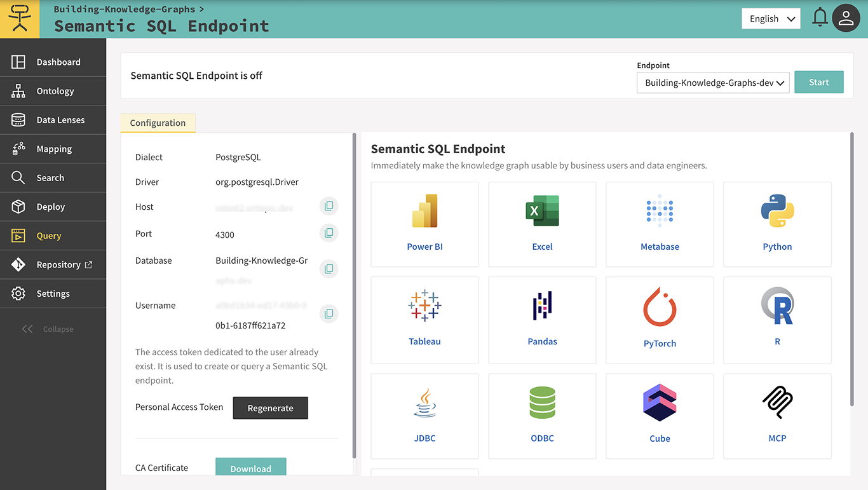Open the PyTorch connector card
Screen dimensions: 868x490
point(660,320)
